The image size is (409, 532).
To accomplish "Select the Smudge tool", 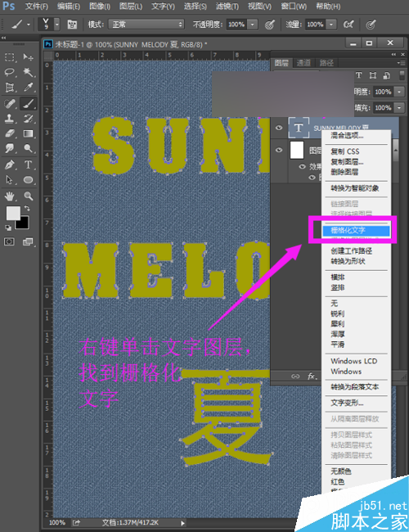I will point(10,148).
